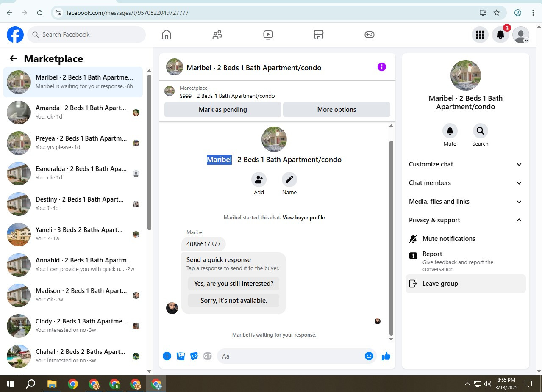The height and width of the screenshot is (392, 542).
Task: Click More options button
Action: (x=336, y=110)
